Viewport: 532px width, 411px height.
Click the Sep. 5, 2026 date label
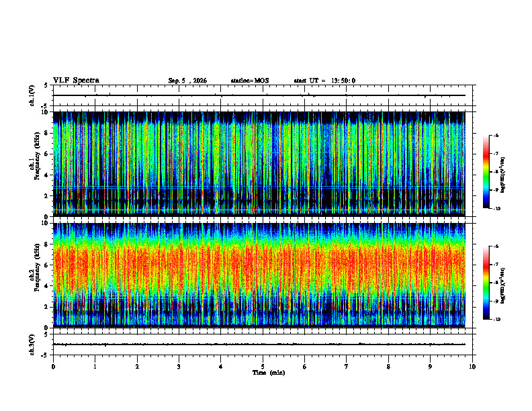coord(187,81)
